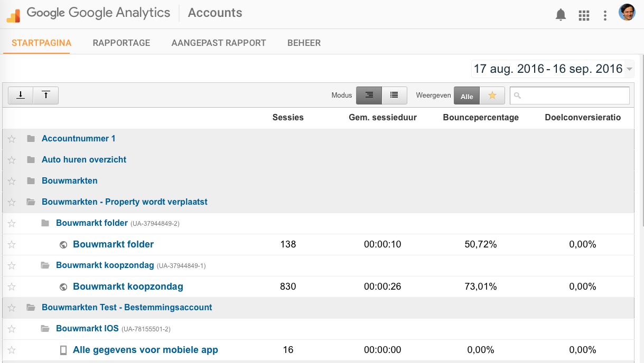Star Bouwmarkten - Property wordt verplaatst
Screen dimensions: 644x363
[12, 202]
